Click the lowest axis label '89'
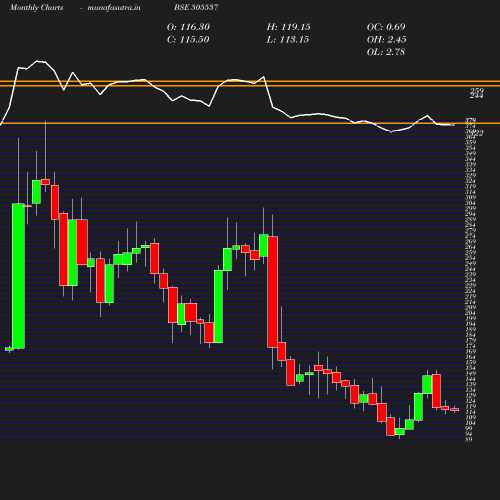 (469, 439)
